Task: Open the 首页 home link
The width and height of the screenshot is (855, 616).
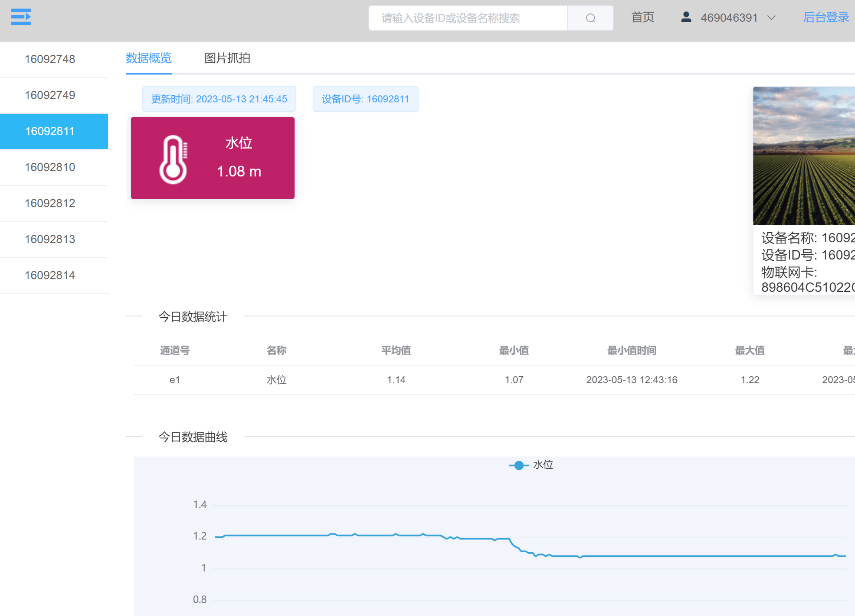Action: pos(642,17)
